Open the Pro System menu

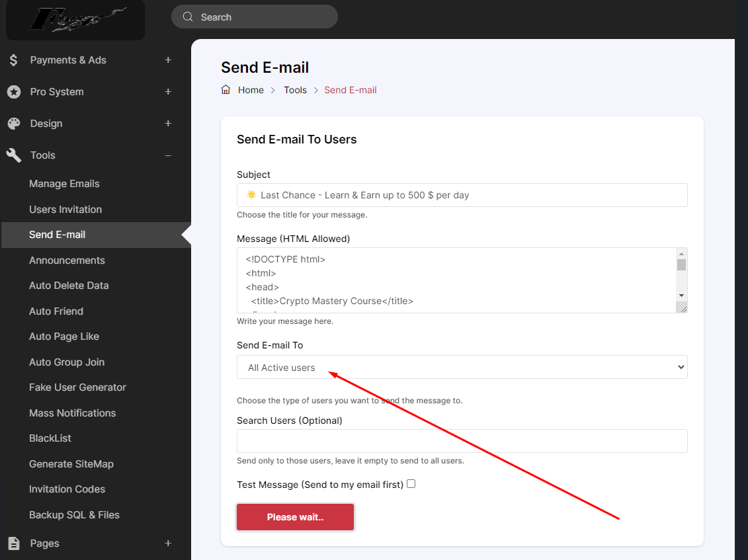pos(57,92)
